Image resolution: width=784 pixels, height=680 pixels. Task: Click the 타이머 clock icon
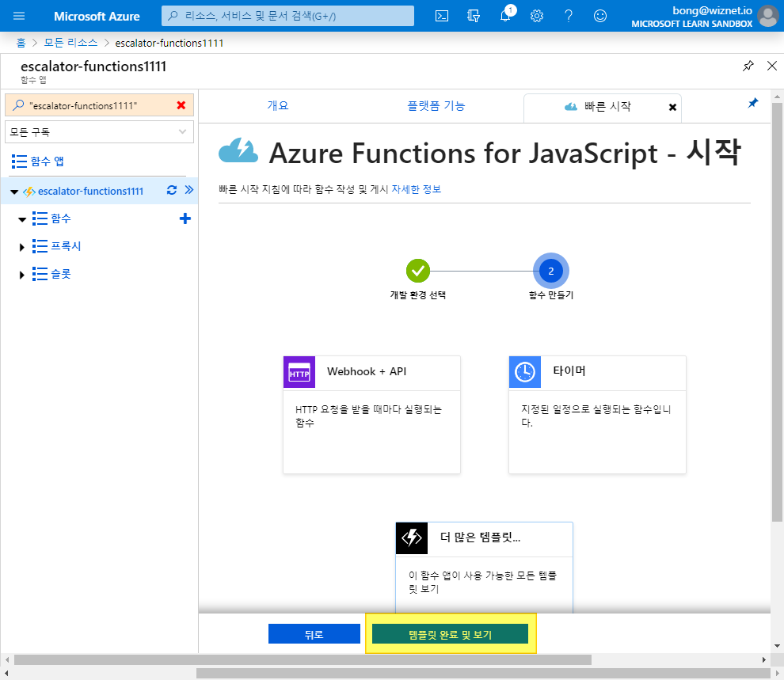pos(524,372)
